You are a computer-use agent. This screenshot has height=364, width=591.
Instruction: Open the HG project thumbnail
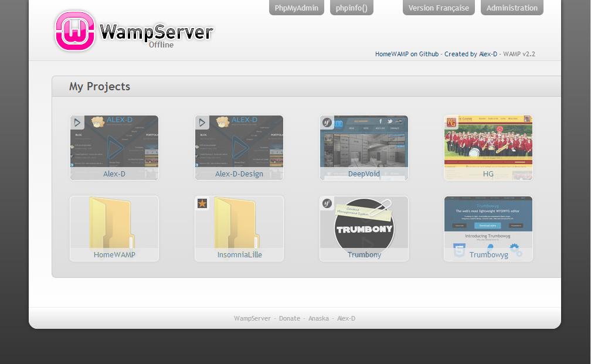[488, 148]
